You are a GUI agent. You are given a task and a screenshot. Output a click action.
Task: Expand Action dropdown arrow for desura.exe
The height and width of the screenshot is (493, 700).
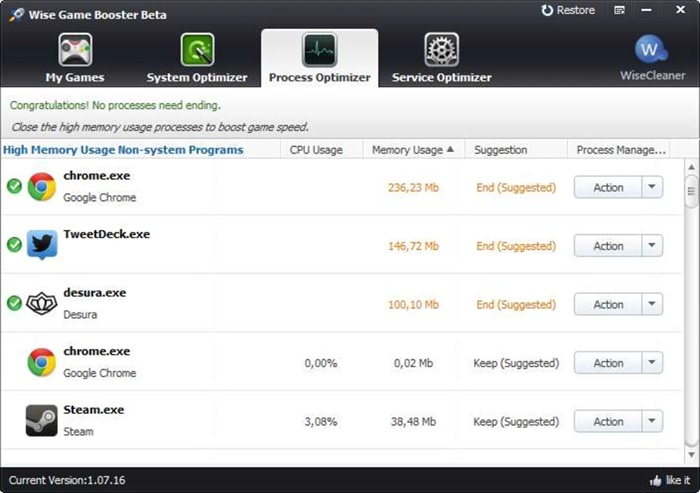pos(652,304)
